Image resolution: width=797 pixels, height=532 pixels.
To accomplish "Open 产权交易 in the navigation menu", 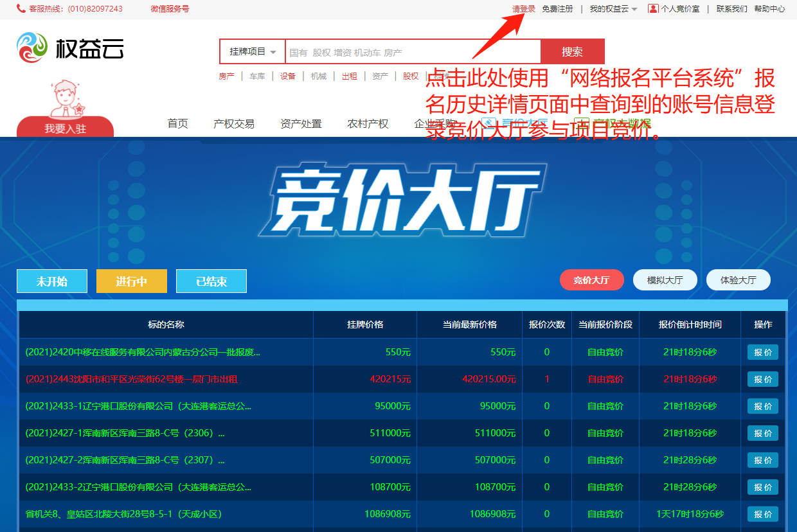I will (x=234, y=124).
